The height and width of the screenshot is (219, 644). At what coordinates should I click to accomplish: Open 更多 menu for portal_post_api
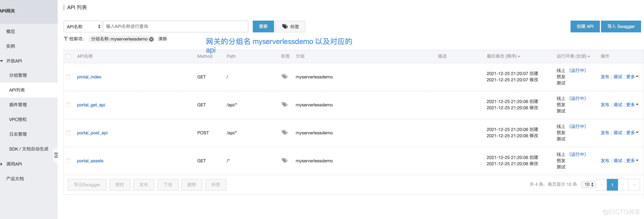[x=632, y=133]
